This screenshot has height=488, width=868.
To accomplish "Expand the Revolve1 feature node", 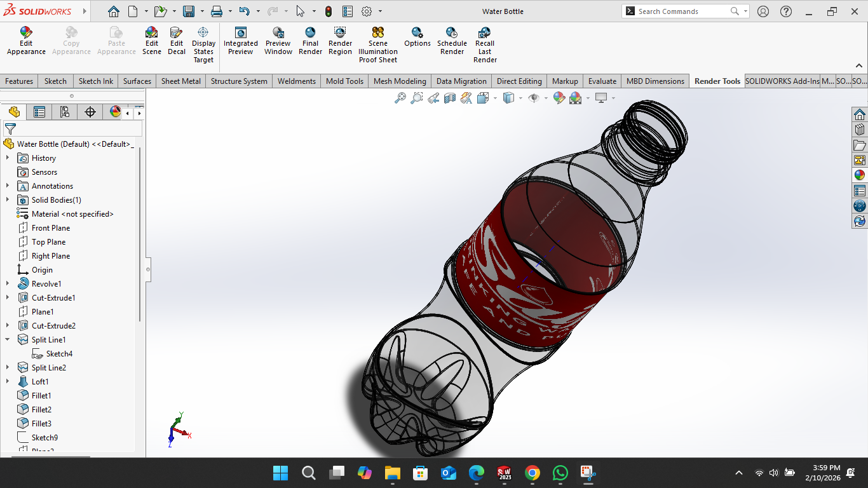I will pos(8,284).
